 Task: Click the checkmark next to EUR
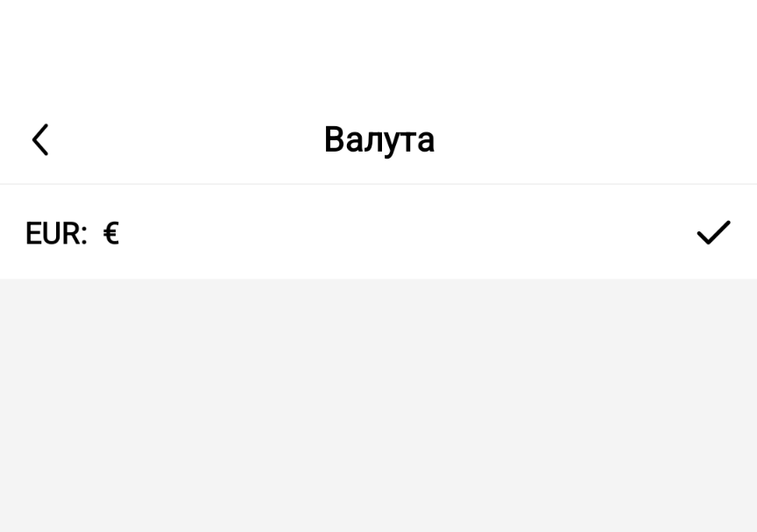point(713,232)
